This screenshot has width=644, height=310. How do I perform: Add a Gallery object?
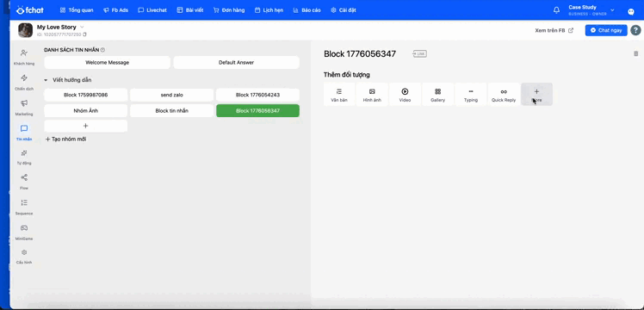pos(438,95)
